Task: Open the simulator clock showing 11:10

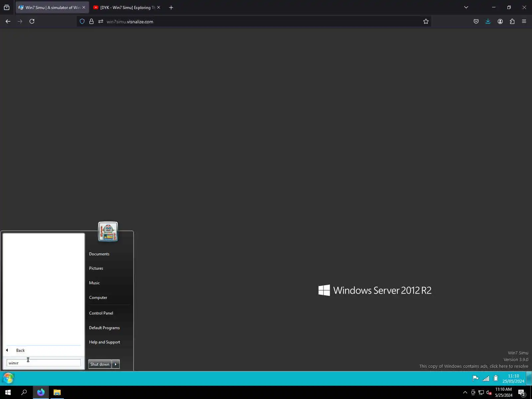Action: point(513,378)
